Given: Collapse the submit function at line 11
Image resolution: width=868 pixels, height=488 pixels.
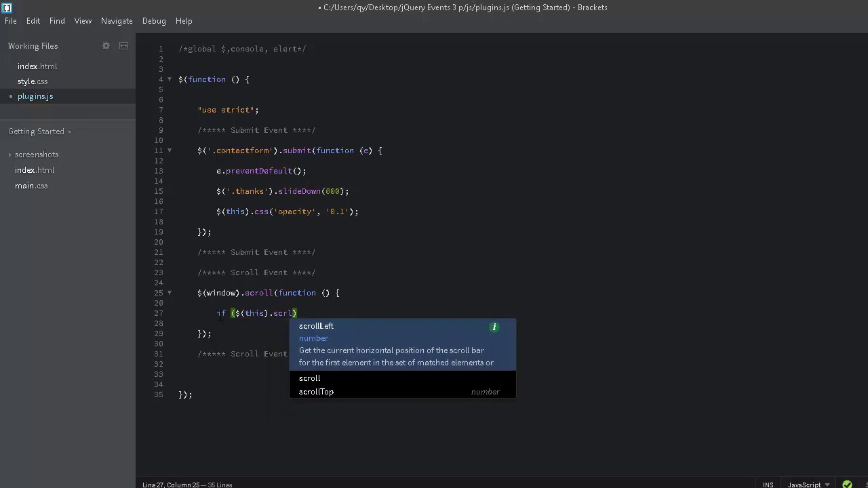Looking at the screenshot, I should (170, 150).
